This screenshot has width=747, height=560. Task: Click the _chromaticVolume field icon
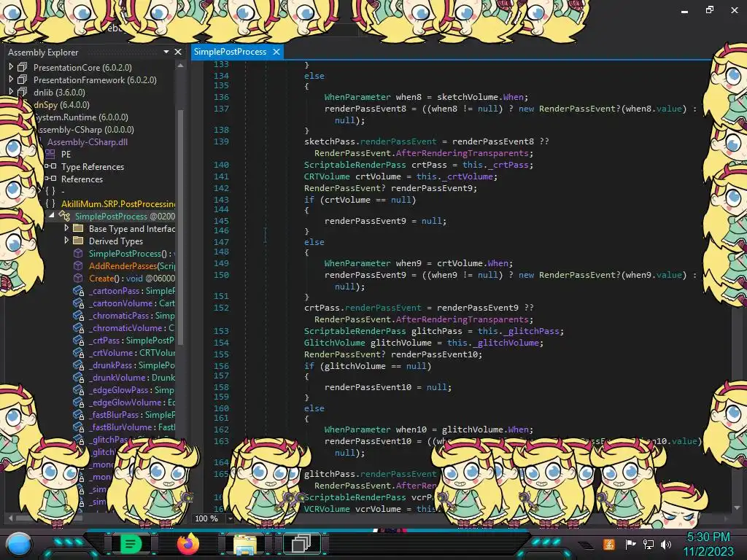tap(78, 327)
